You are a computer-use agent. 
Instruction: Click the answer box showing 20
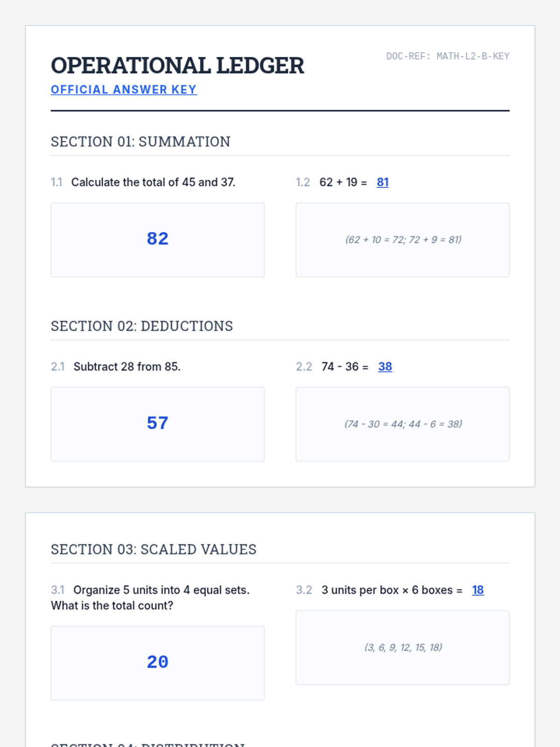coord(158,663)
